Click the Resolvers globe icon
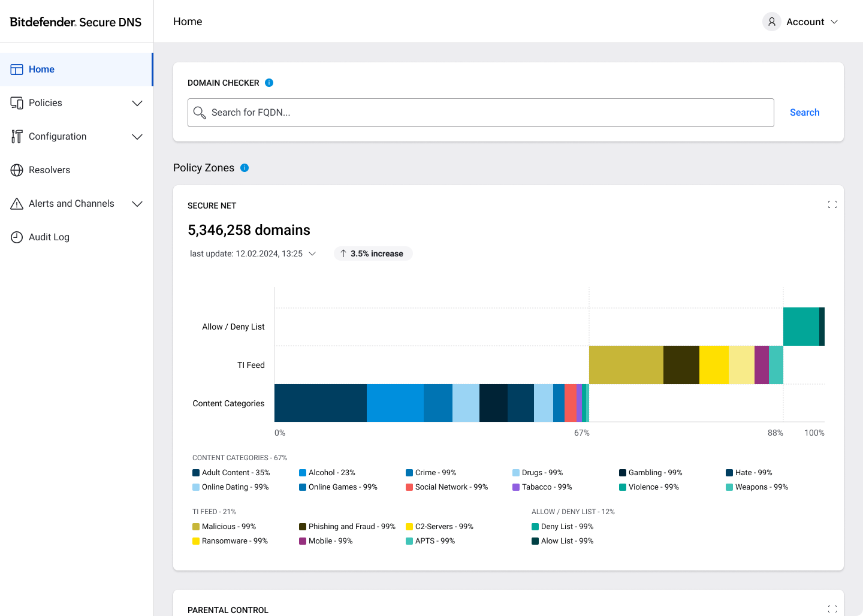This screenshot has width=863, height=616. [x=17, y=170]
